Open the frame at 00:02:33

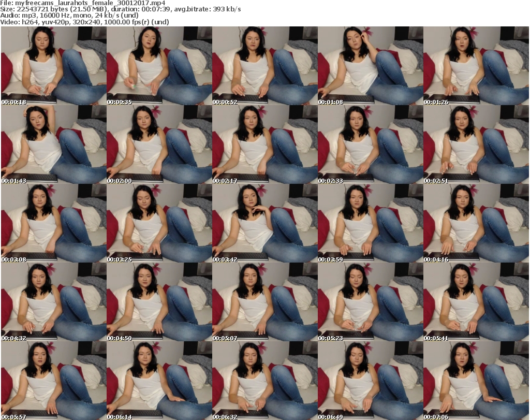point(371,144)
